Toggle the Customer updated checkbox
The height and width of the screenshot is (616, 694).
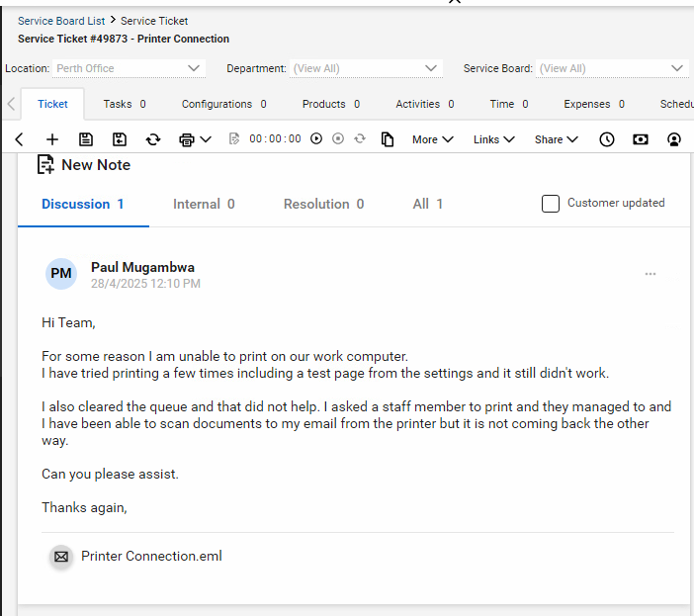click(x=550, y=204)
